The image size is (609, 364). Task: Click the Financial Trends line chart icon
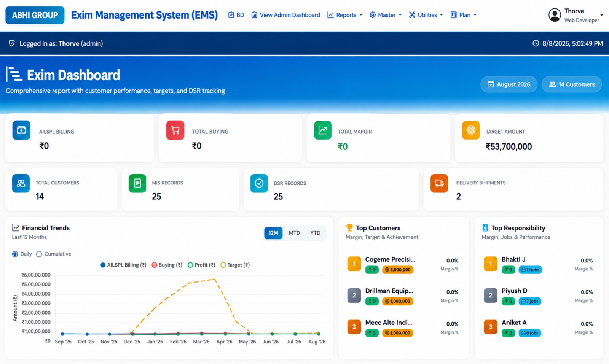(x=16, y=228)
